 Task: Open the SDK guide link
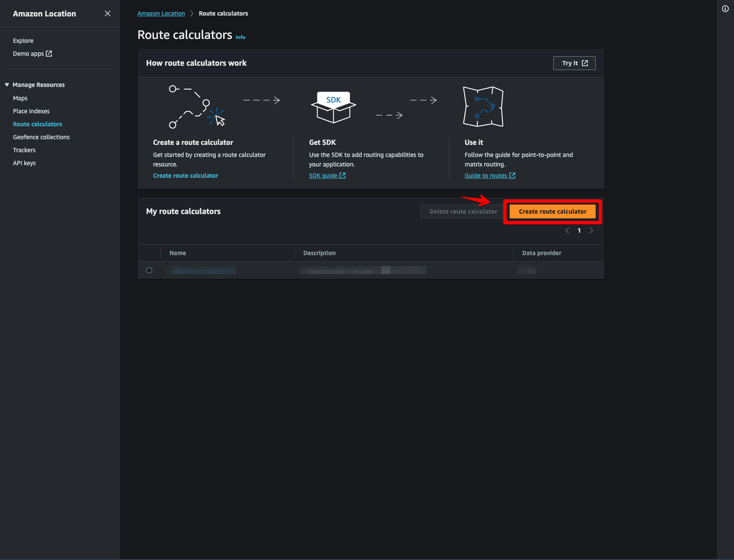pyautogui.click(x=327, y=176)
